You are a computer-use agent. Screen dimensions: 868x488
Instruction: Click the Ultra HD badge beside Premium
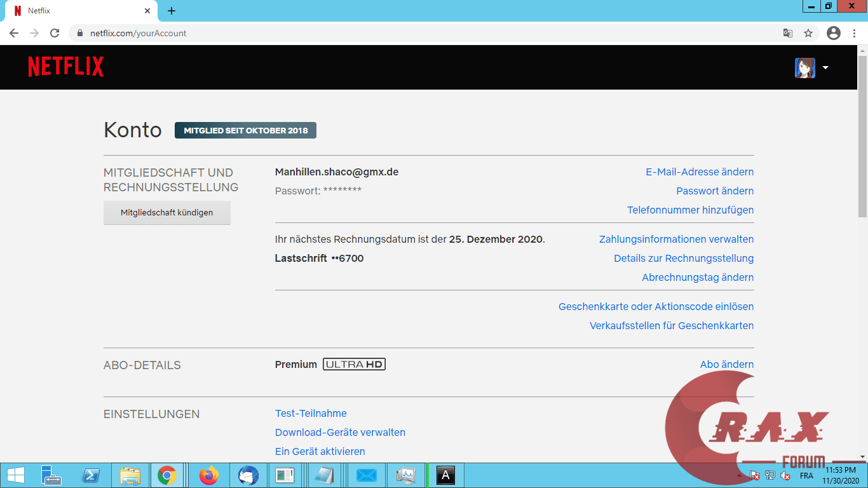(x=354, y=364)
